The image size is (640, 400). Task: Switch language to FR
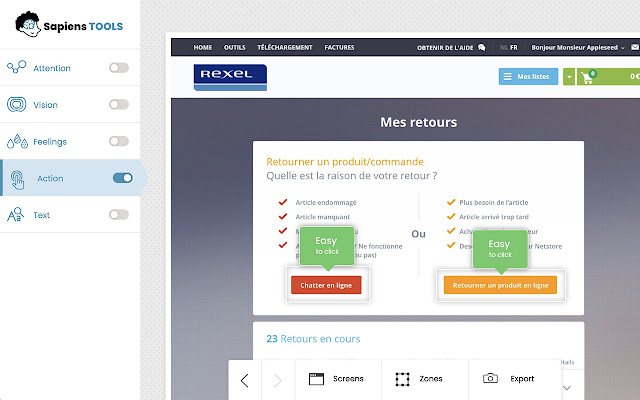click(x=514, y=48)
